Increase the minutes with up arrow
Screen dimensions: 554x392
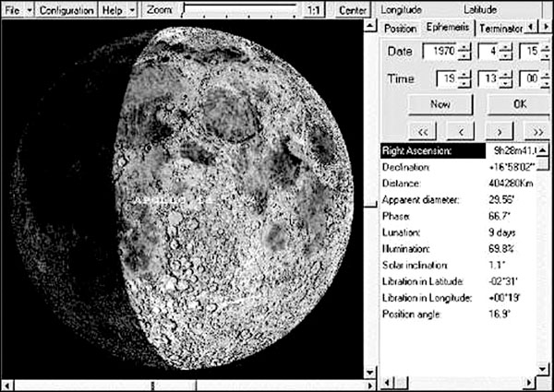(x=506, y=75)
